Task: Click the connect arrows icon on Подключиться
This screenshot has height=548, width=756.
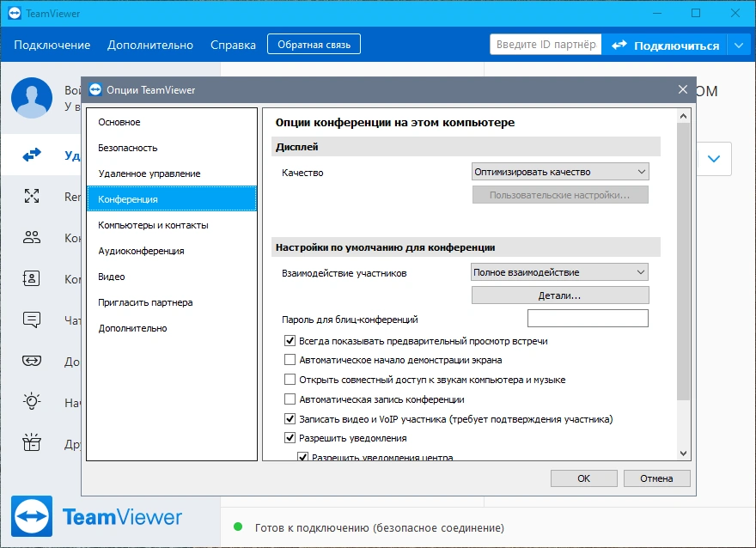Action: point(619,45)
